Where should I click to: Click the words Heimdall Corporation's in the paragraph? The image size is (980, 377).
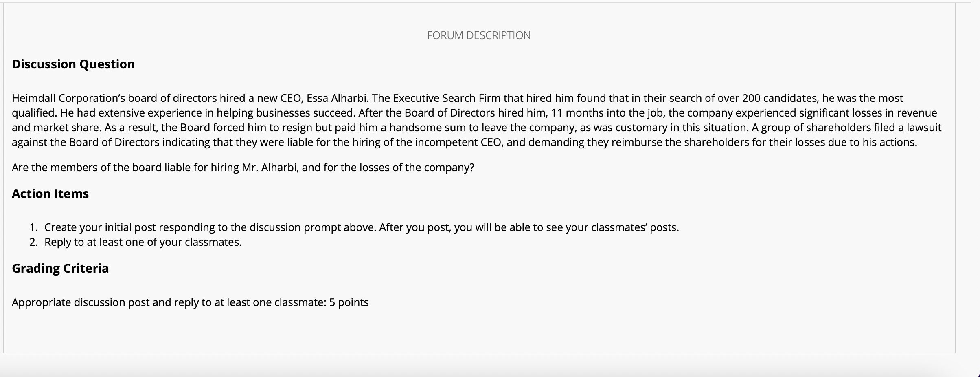point(68,98)
